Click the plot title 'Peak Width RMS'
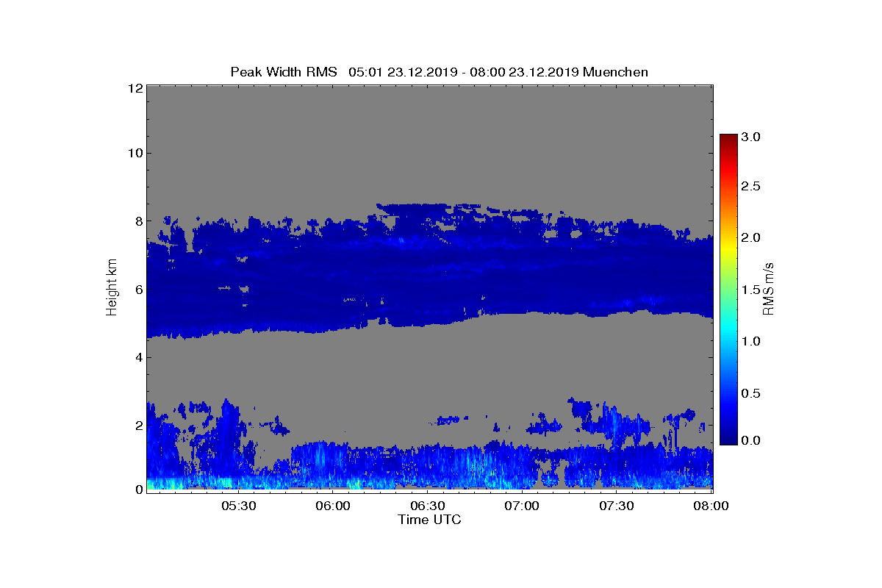The height and width of the screenshot is (588, 882). (284, 72)
